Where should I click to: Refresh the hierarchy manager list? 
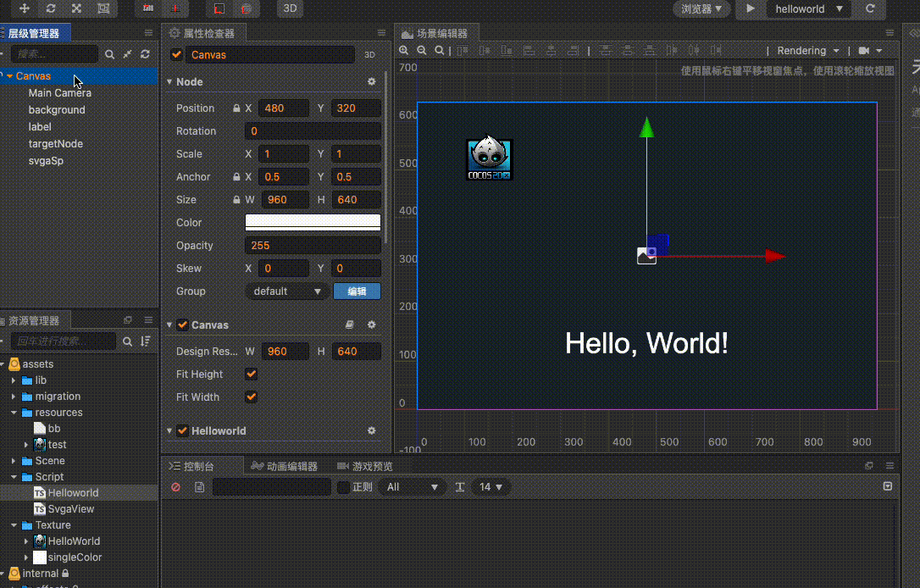(x=146, y=54)
